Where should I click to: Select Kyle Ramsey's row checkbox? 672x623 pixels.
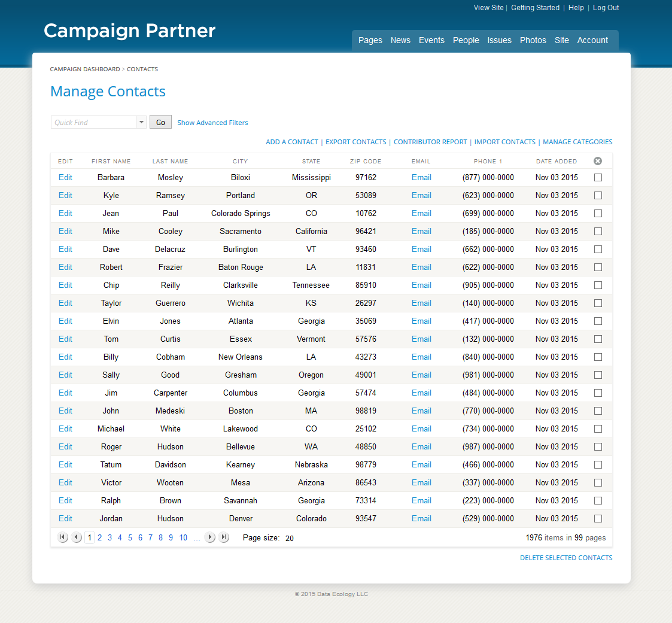598,195
